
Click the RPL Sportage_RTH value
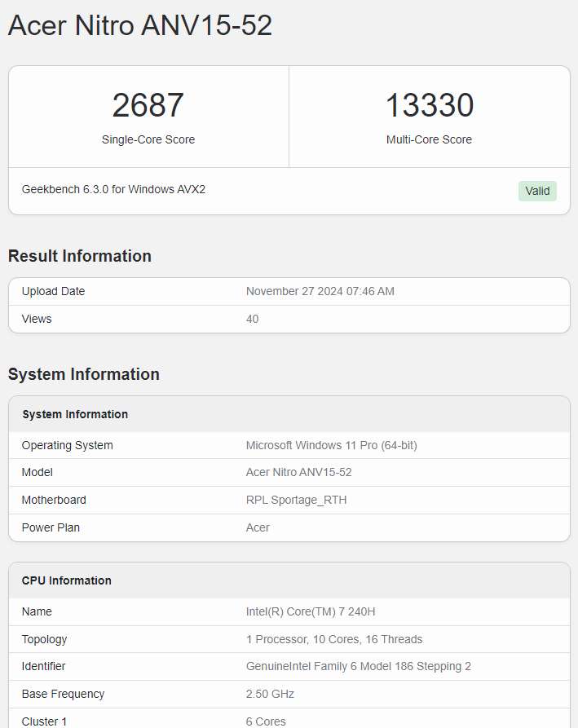(296, 500)
